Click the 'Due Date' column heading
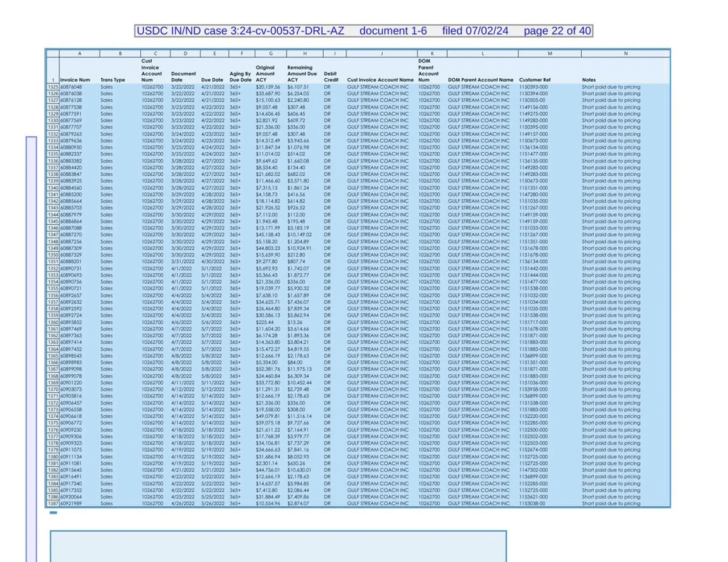728x562 pixels. 213,80
